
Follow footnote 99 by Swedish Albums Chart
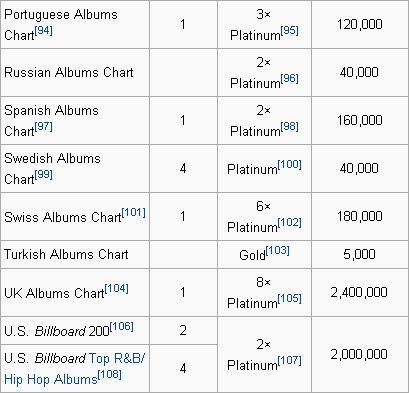(43, 175)
